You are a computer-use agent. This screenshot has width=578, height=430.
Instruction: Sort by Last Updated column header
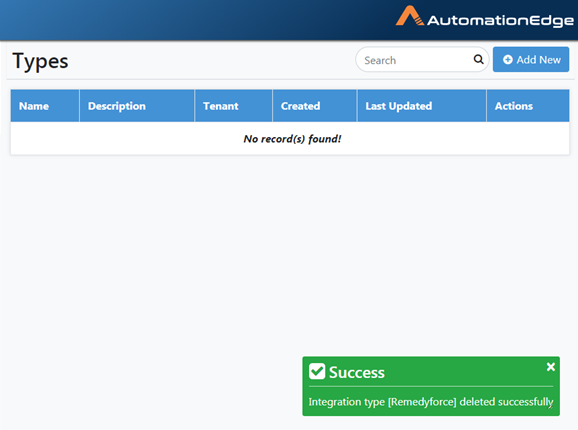[398, 106]
